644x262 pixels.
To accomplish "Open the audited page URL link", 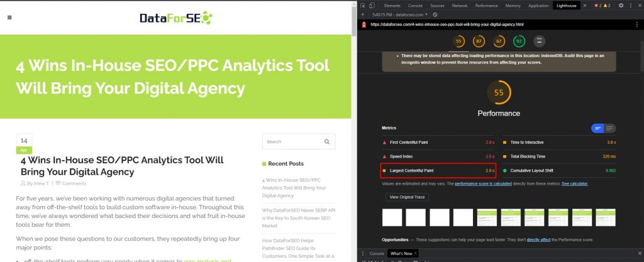I will click(447, 25).
